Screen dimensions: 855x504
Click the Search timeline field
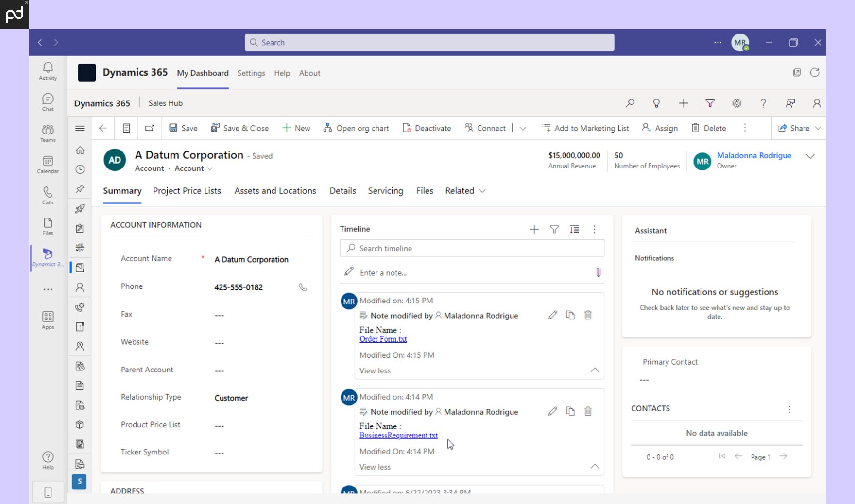[x=471, y=248]
